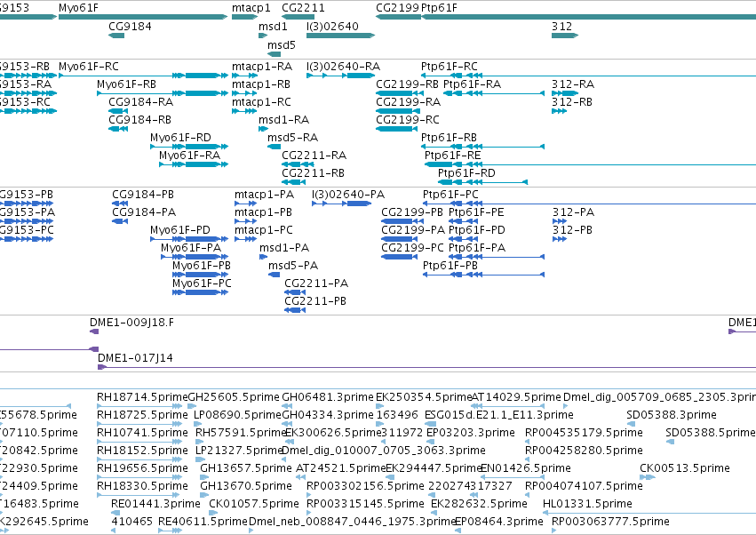The width and height of the screenshot is (756, 535).
Task: Click the l(3)02640 gene label
Action: 332,26
